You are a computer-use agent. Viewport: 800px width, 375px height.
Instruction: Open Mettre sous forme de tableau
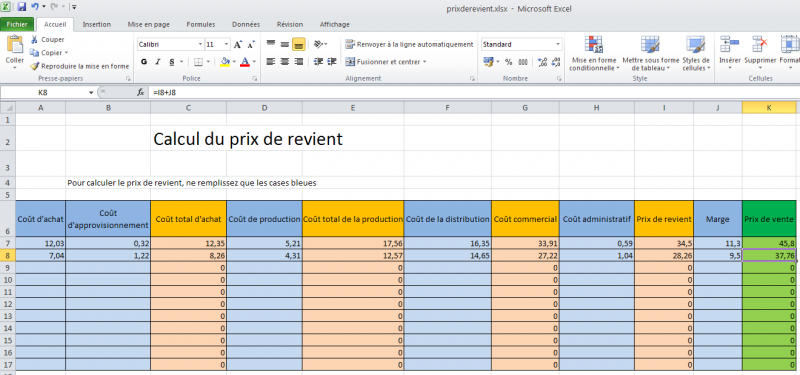click(x=651, y=54)
